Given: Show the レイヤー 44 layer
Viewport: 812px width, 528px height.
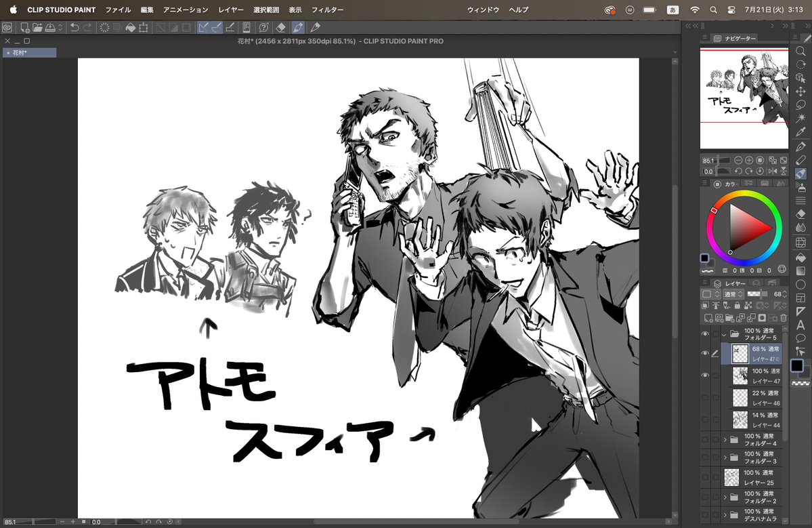Looking at the screenshot, I should (x=705, y=419).
